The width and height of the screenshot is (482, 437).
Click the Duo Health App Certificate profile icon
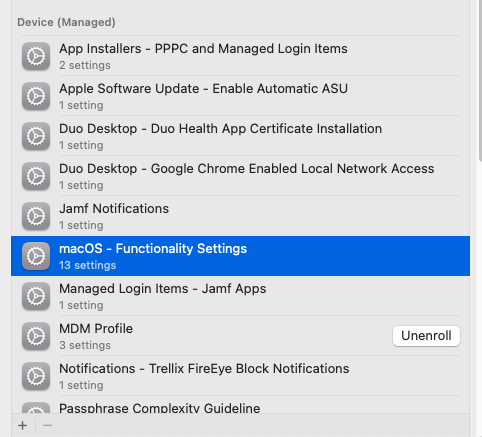(36, 136)
